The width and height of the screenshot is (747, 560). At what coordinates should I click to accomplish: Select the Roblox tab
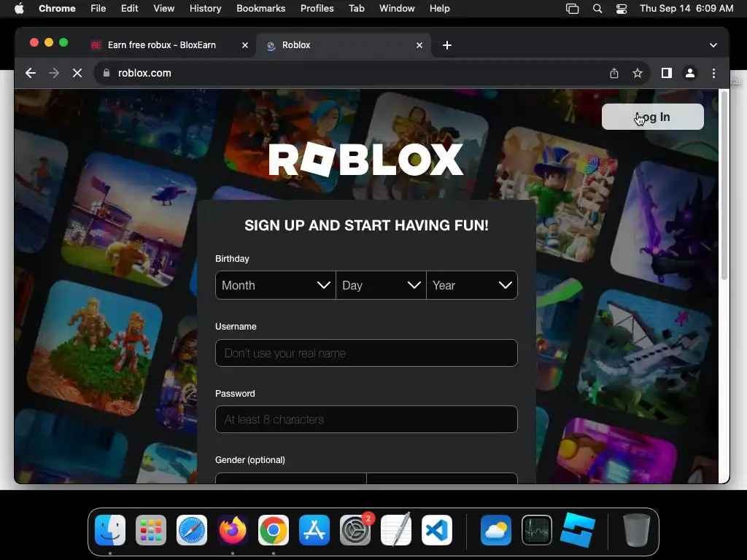pyautogui.click(x=343, y=45)
